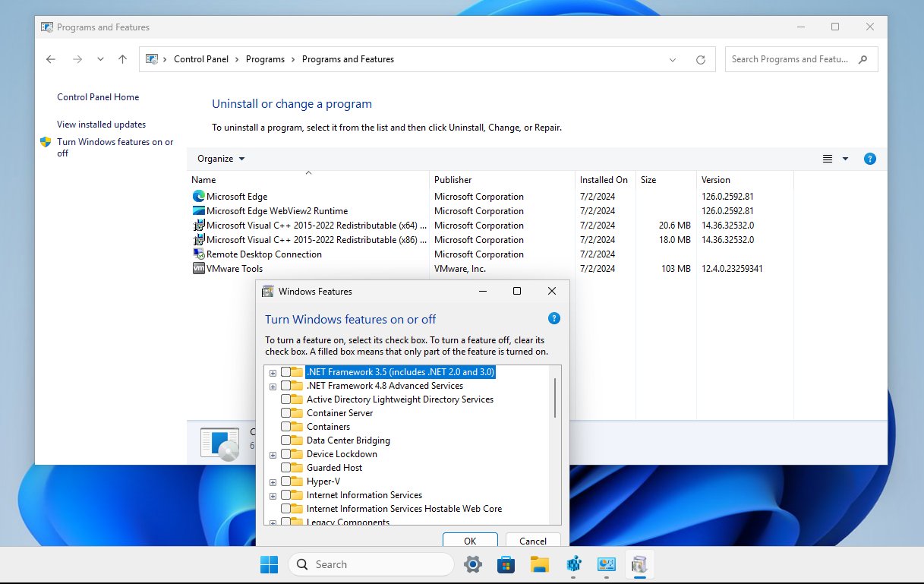Enable the Hyper-V checkbox

pos(285,481)
